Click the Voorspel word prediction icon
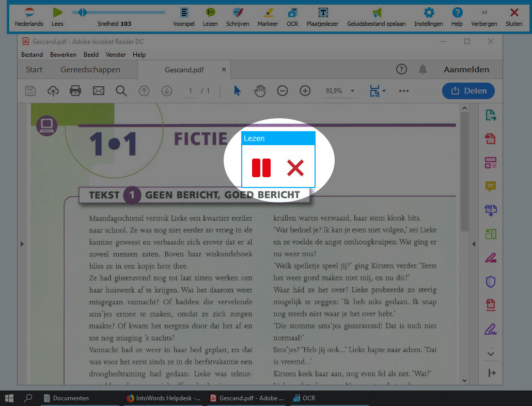This screenshot has height=406, width=532. click(184, 17)
